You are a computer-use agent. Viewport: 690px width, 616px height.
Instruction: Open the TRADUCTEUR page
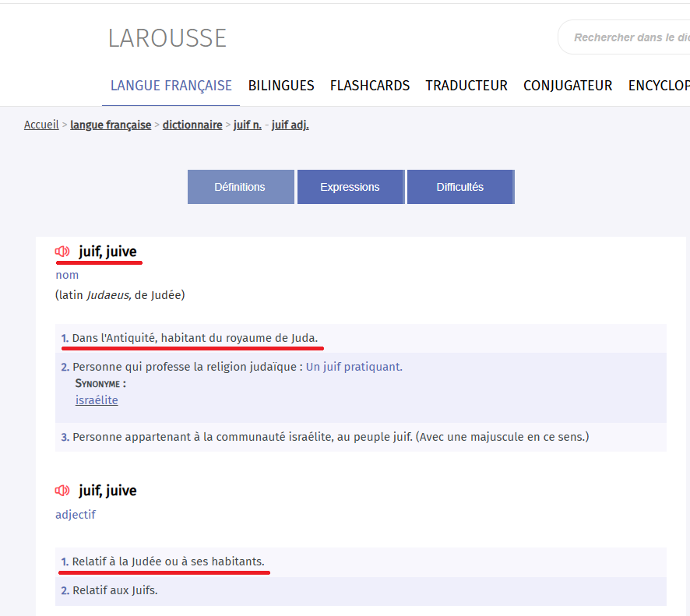[x=466, y=86]
